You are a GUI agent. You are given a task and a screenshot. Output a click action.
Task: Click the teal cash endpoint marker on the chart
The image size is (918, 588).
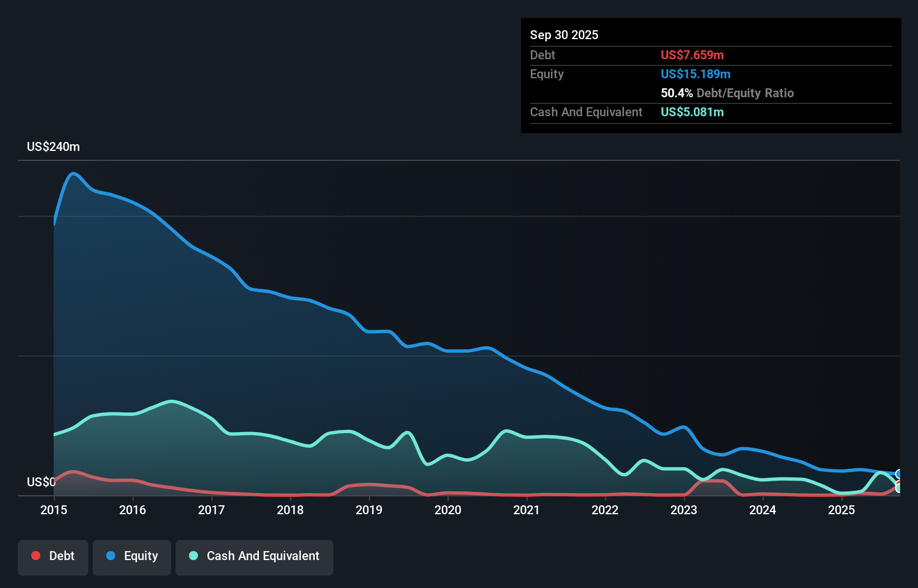(897, 487)
